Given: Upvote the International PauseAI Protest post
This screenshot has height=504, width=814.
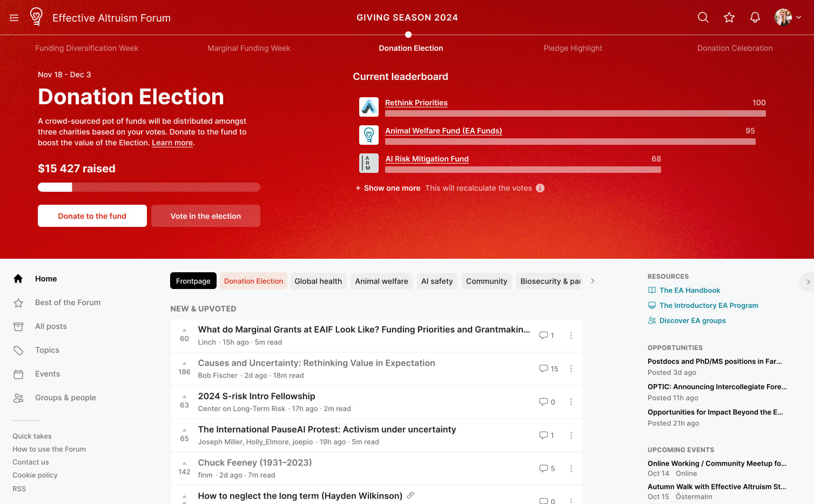Looking at the screenshot, I should point(185,430).
